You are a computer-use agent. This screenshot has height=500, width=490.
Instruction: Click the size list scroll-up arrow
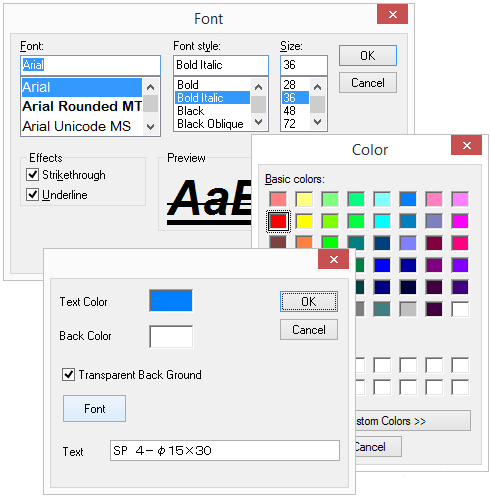(317, 87)
